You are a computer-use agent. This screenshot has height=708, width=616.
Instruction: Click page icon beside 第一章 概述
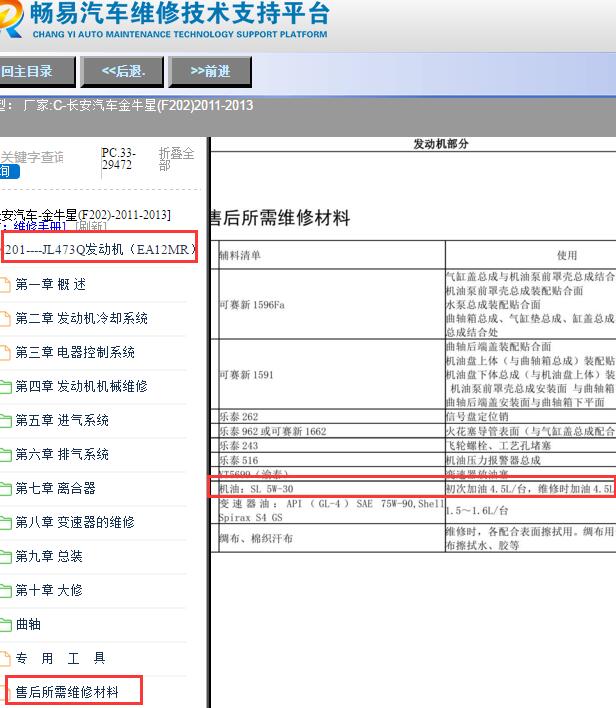pyautogui.click(x=5, y=285)
